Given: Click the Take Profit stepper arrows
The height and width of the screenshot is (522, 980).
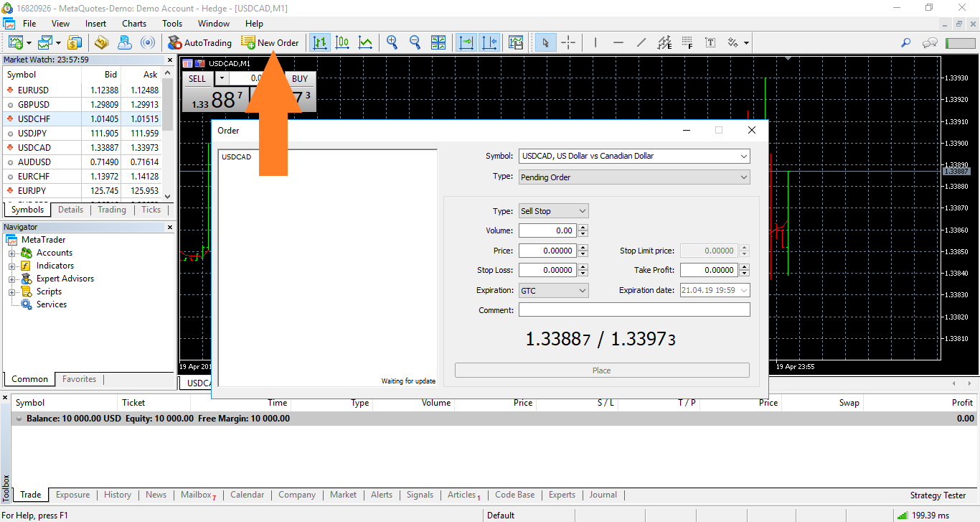Looking at the screenshot, I should (x=744, y=270).
